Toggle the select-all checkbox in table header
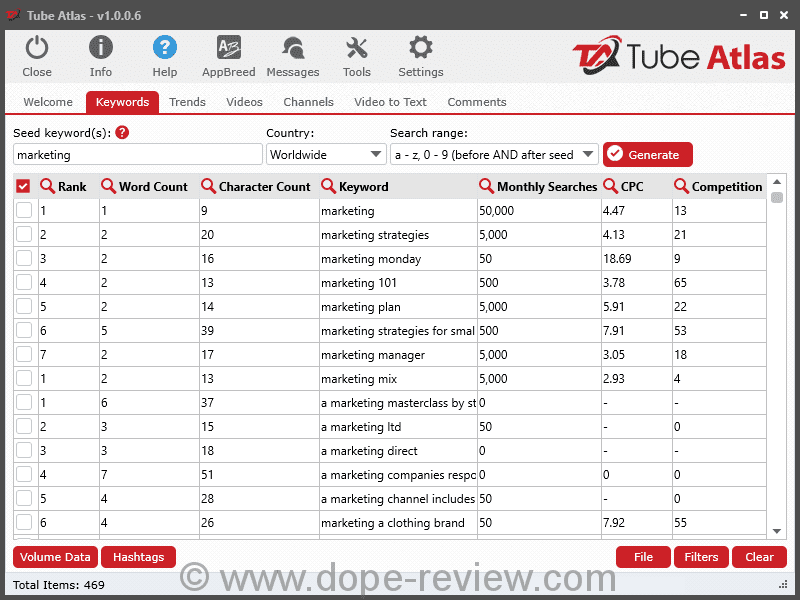This screenshot has height=600, width=800. point(23,186)
